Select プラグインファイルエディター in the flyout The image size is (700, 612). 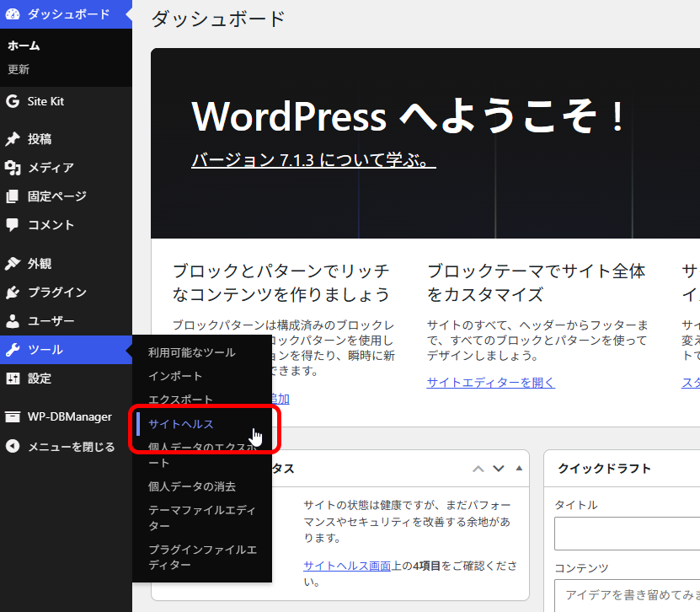click(203, 557)
